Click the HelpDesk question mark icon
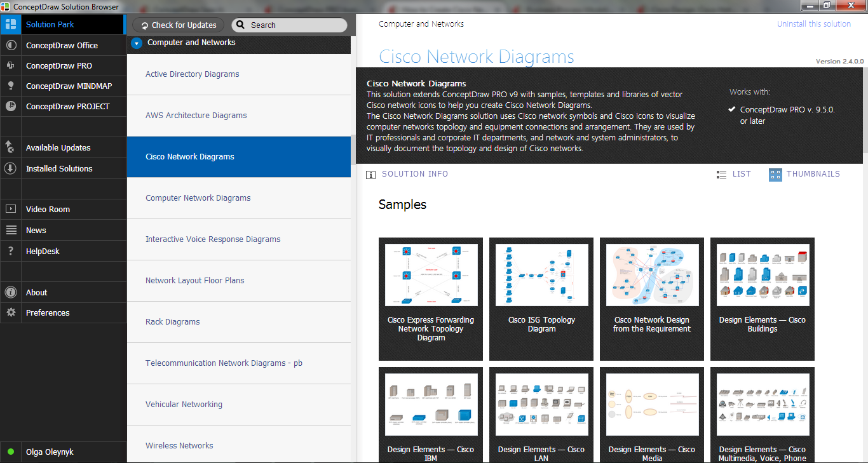 11,252
